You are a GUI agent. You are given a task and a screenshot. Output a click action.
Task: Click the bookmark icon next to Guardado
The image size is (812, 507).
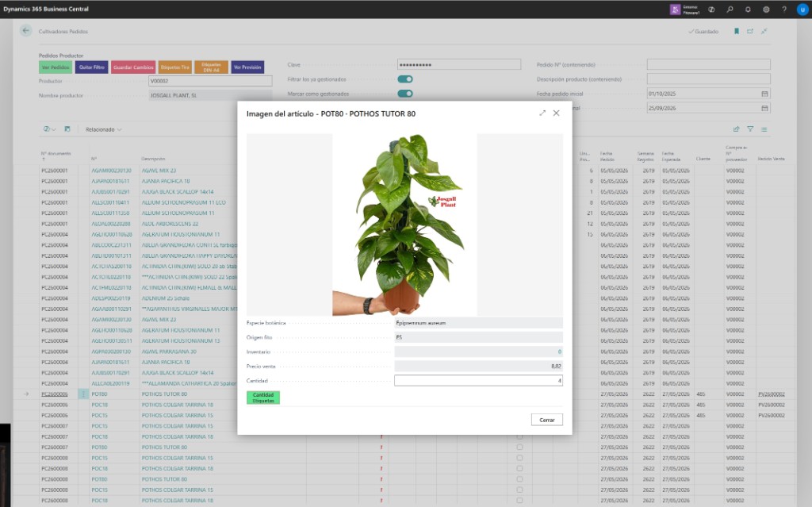point(737,31)
